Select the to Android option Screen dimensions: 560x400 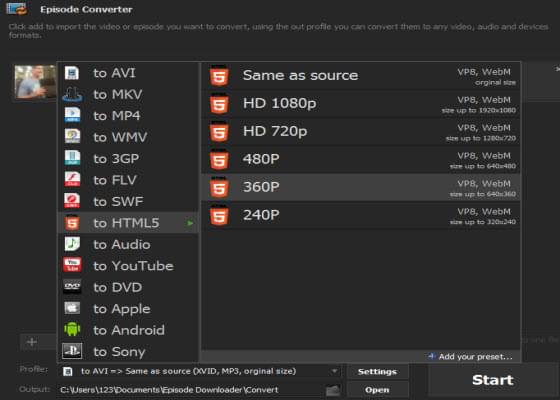coord(128,330)
